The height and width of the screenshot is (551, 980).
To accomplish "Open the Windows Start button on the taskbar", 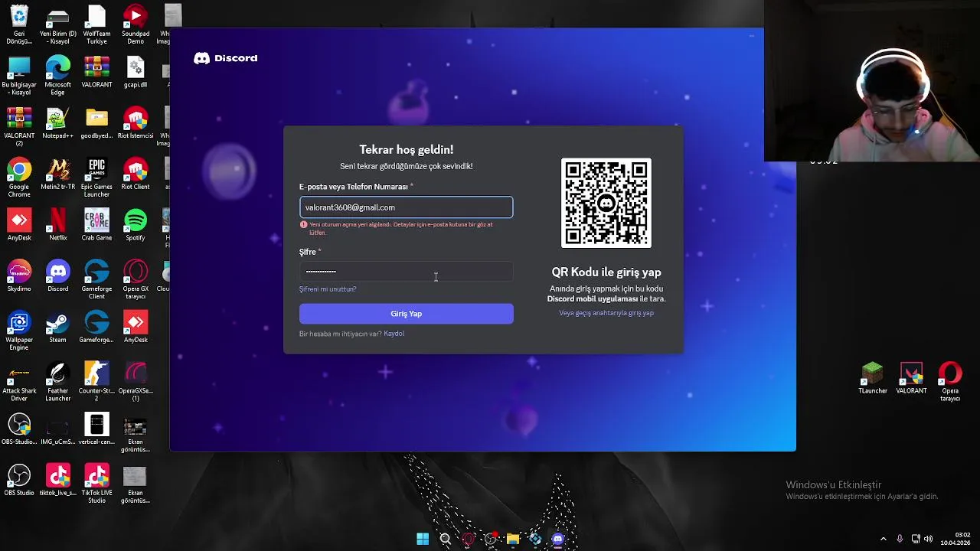I will (423, 539).
